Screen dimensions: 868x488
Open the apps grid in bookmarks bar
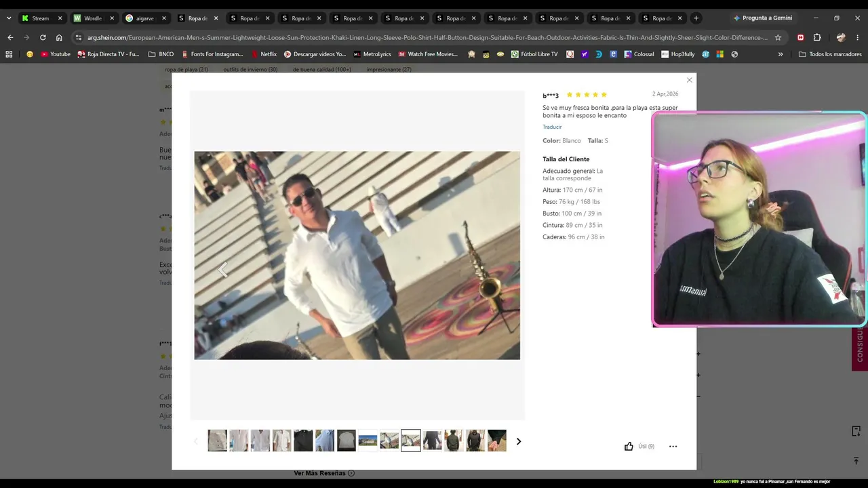tap(9, 54)
